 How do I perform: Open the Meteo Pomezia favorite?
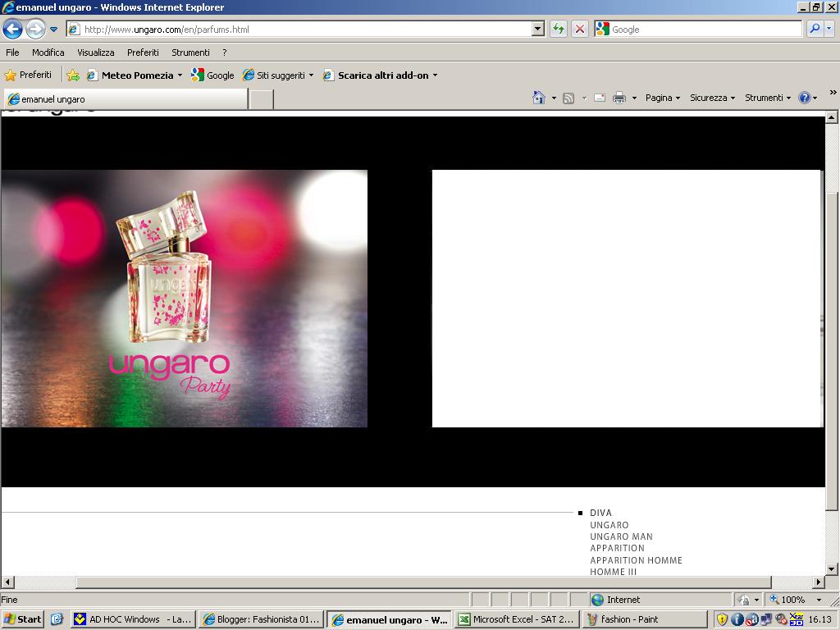pyautogui.click(x=130, y=75)
